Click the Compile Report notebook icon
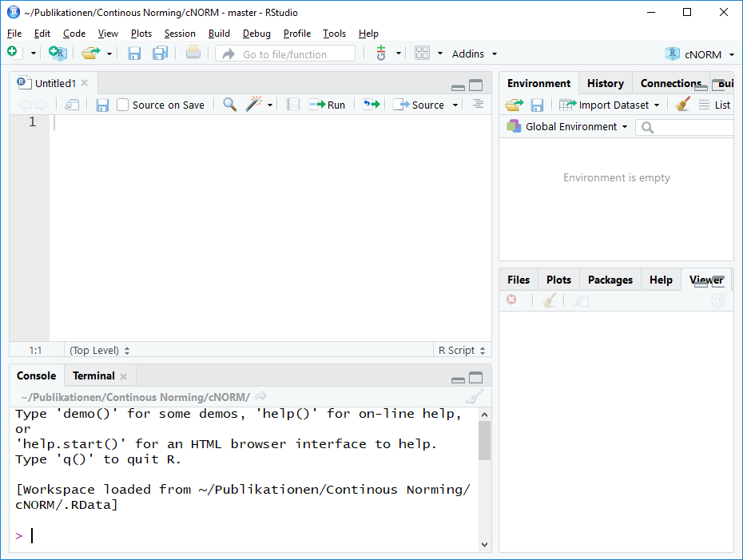The image size is (743, 560). pyautogui.click(x=293, y=105)
